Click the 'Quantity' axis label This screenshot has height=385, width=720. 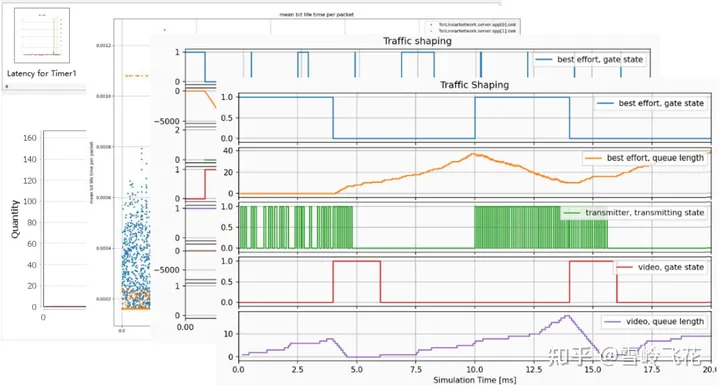coord(15,219)
